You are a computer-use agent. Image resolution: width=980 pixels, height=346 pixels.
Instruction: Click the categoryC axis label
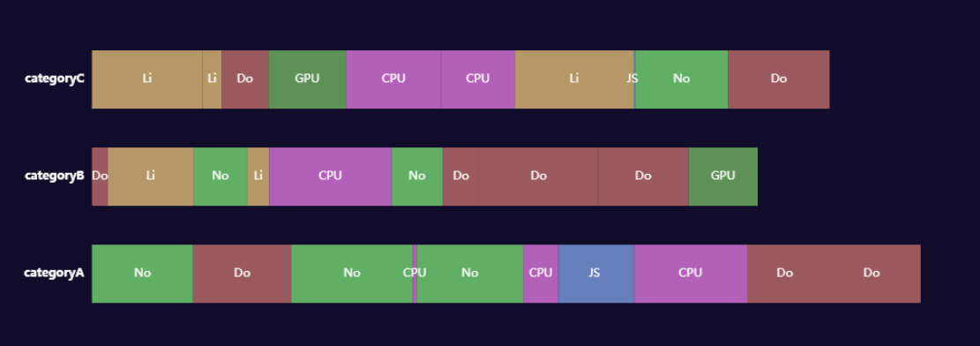pyautogui.click(x=55, y=79)
